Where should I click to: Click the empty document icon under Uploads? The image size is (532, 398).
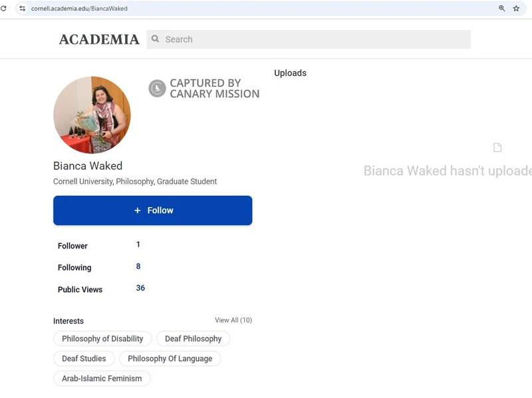[497, 148]
